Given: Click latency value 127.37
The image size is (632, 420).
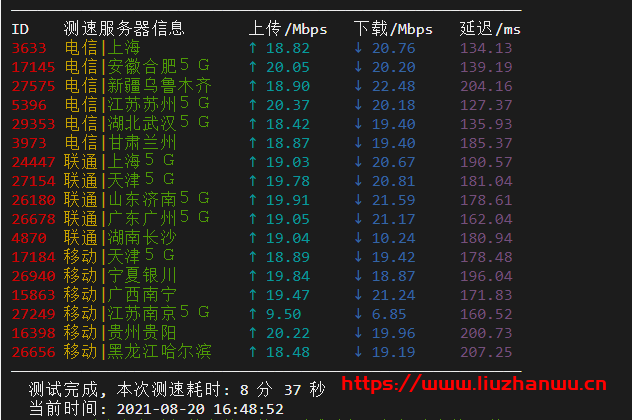Looking at the screenshot, I should (486, 105).
